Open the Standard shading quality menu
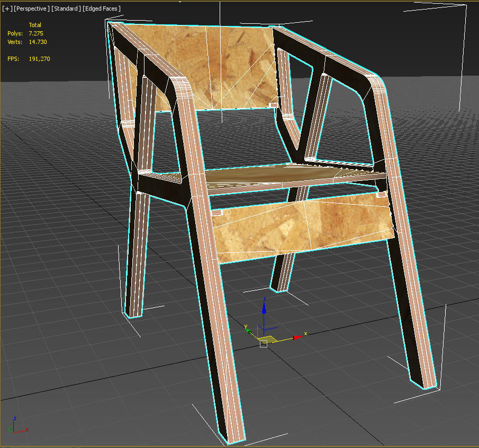This screenshot has width=479, height=448. coord(66,8)
